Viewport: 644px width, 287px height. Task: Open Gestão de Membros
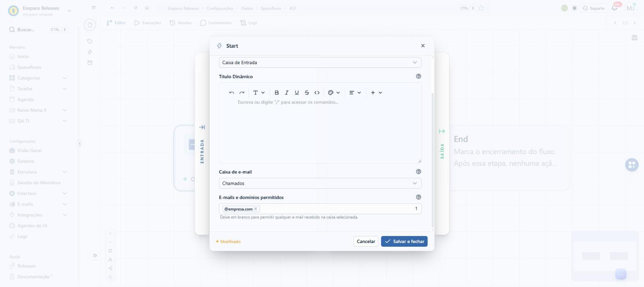click(39, 183)
